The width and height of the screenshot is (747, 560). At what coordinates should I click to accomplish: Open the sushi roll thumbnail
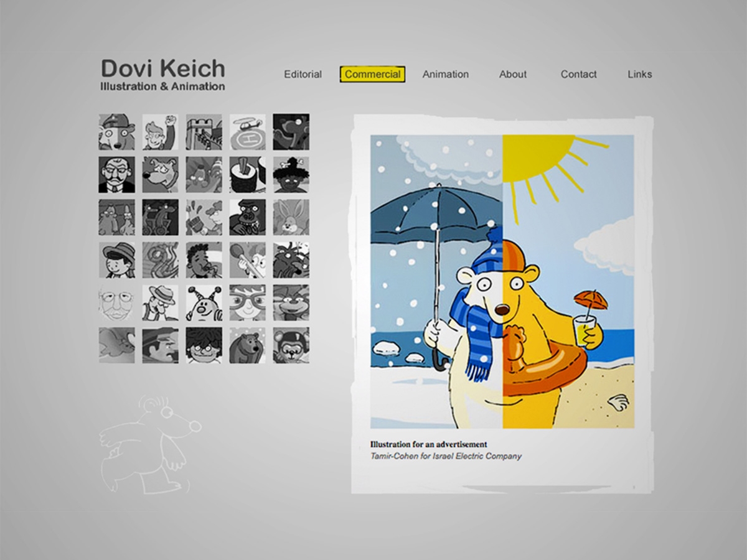coord(247,175)
